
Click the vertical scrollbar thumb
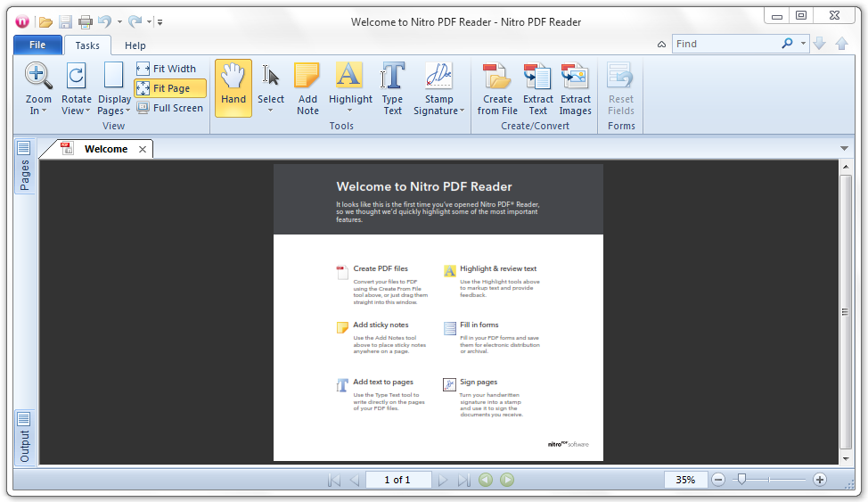[x=846, y=312]
